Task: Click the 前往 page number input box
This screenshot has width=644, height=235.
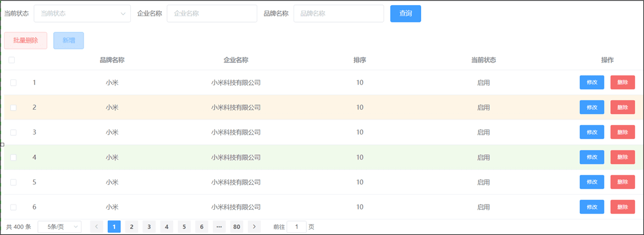Action: pyautogui.click(x=296, y=227)
